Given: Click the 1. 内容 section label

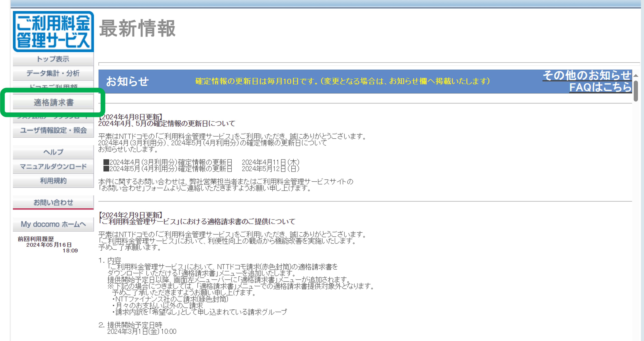Looking at the screenshot, I should click(110, 260).
